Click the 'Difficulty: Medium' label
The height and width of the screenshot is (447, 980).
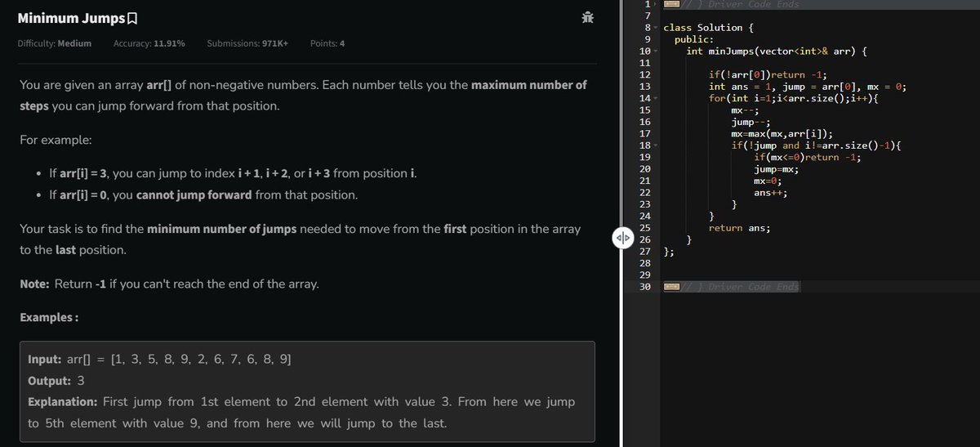click(54, 42)
